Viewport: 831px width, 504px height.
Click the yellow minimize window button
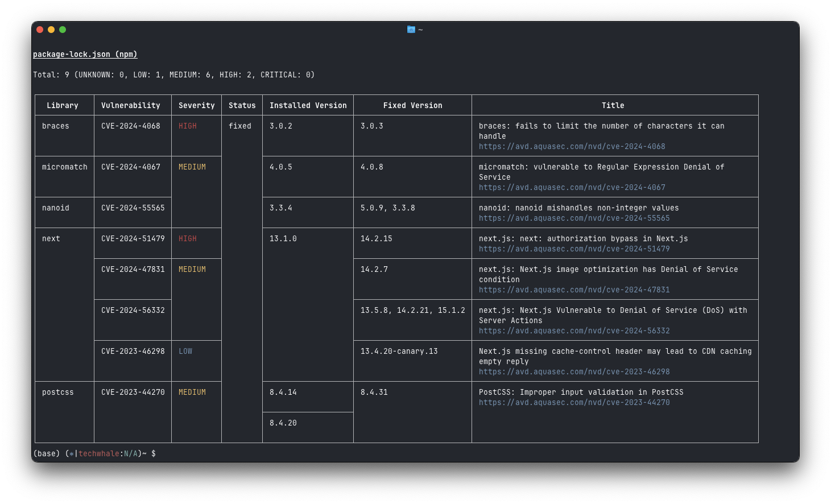click(51, 30)
